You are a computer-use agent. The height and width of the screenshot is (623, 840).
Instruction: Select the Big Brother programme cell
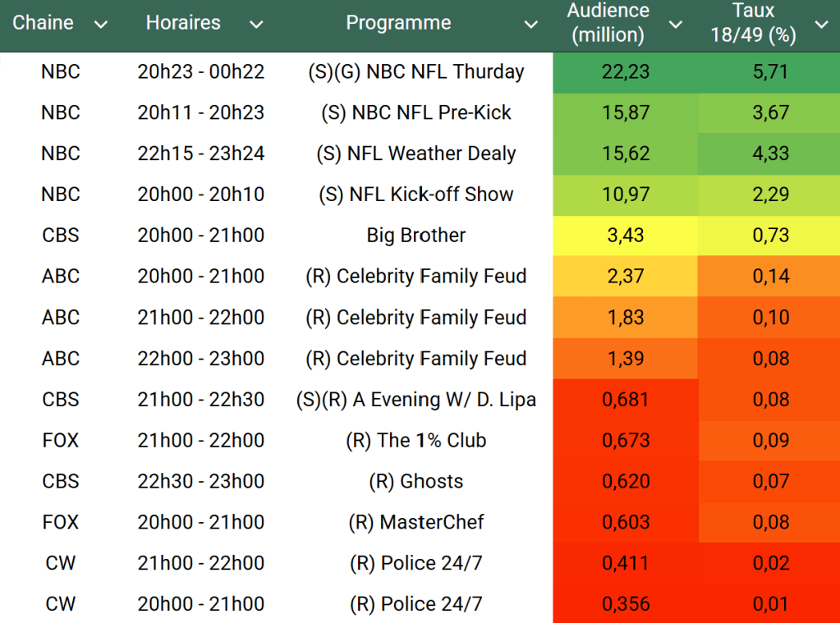pyautogui.click(x=415, y=236)
